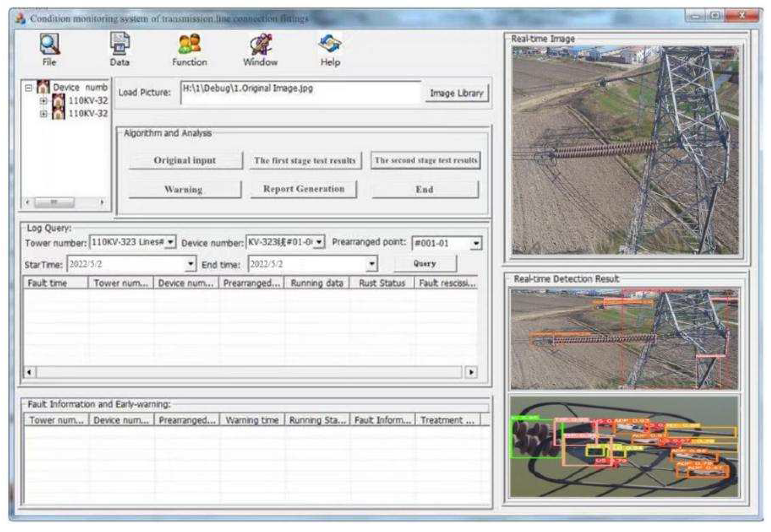Click the Load Picture path field

pyautogui.click(x=300, y=93)
